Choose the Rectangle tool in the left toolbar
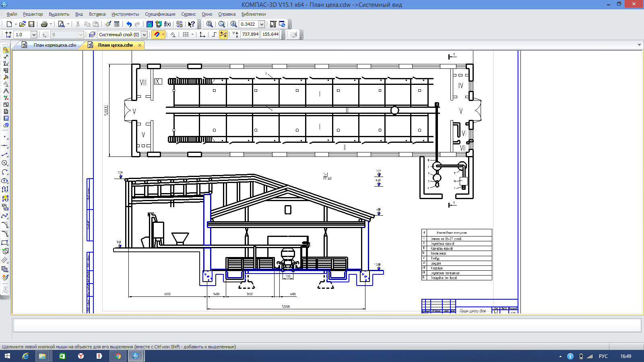This screenshot has width=644, height=362. (5, 243)
